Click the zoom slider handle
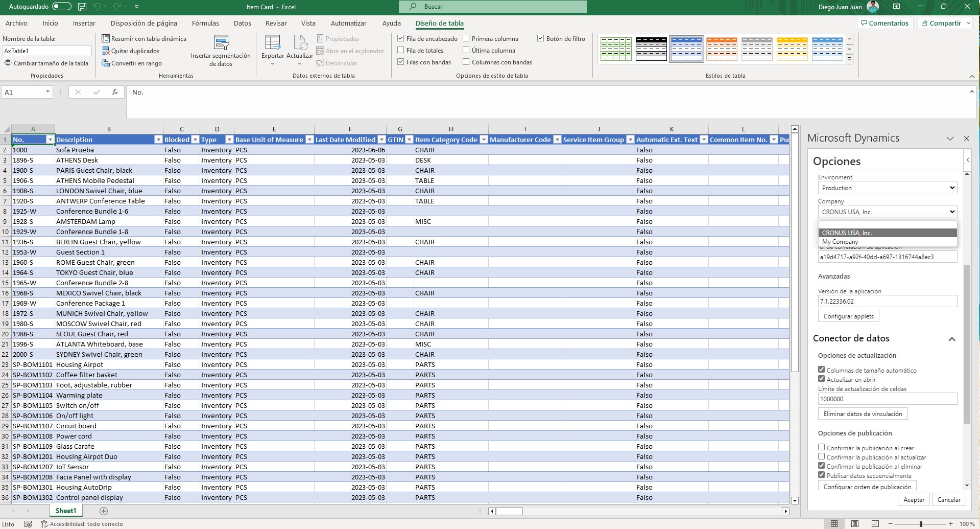 tap(921, 523)
